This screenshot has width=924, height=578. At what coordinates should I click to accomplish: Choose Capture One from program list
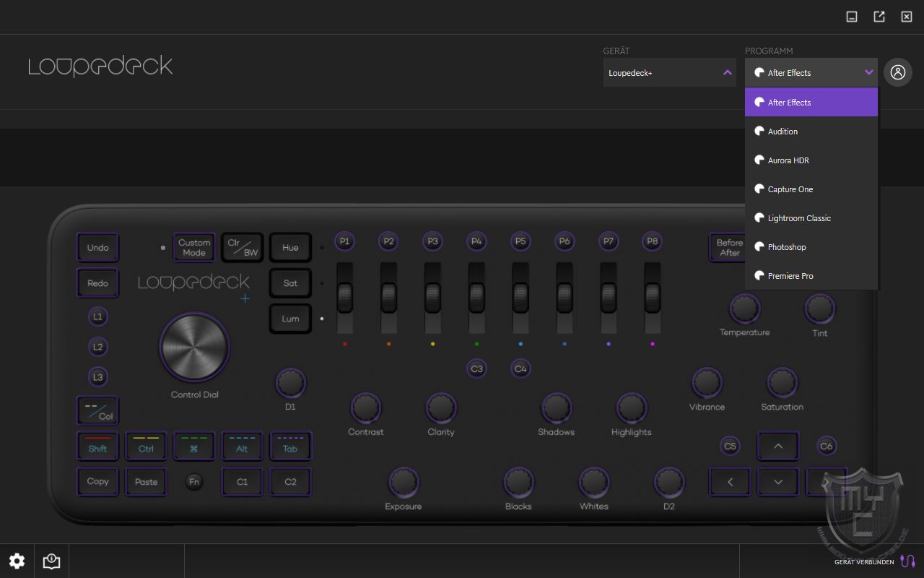coord(811,189)
